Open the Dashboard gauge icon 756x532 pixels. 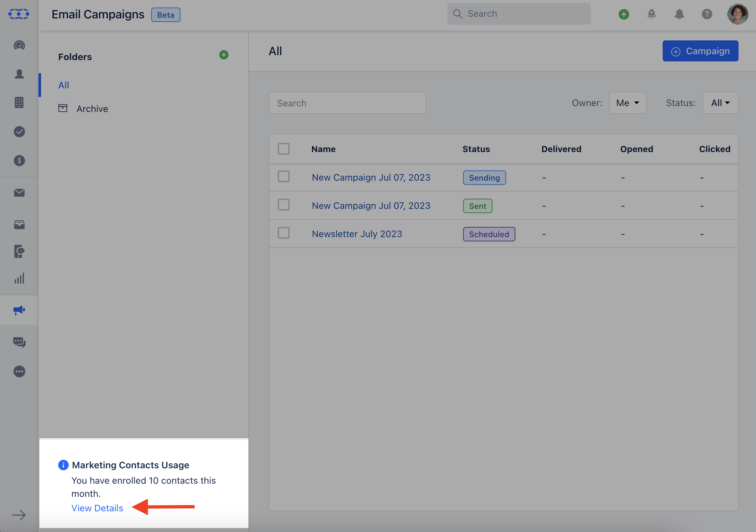point(19,45)
